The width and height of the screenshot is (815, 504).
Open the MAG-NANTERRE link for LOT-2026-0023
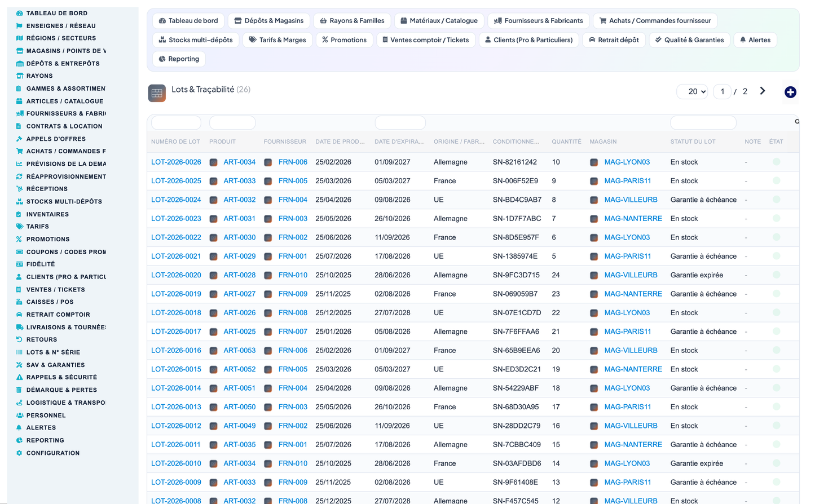633,219
